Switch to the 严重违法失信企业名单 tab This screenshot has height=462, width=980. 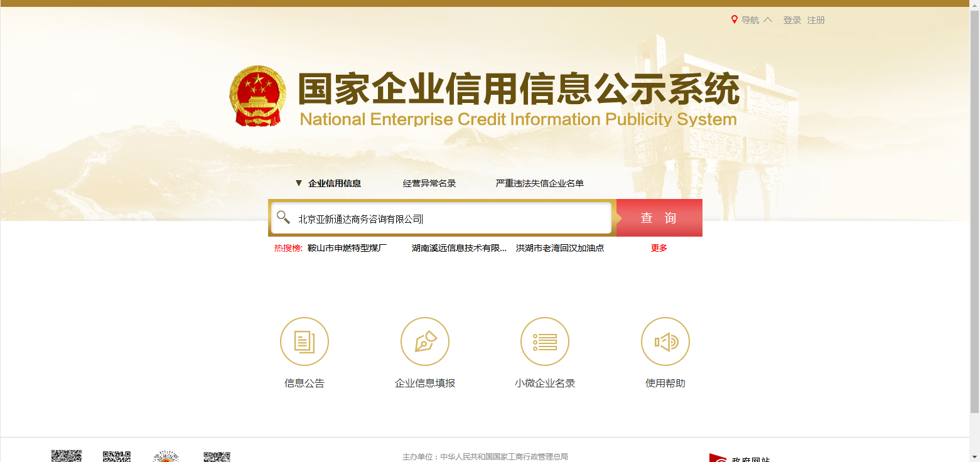[540, 183]
